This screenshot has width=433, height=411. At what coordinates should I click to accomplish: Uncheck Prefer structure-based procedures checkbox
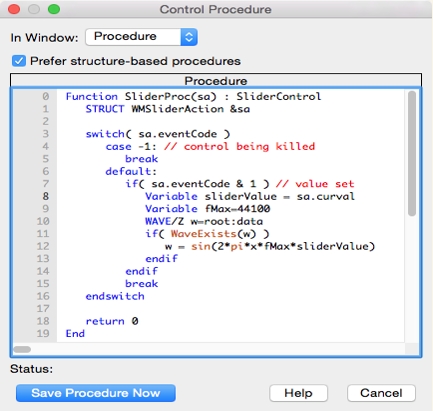[x=19, y=61]
